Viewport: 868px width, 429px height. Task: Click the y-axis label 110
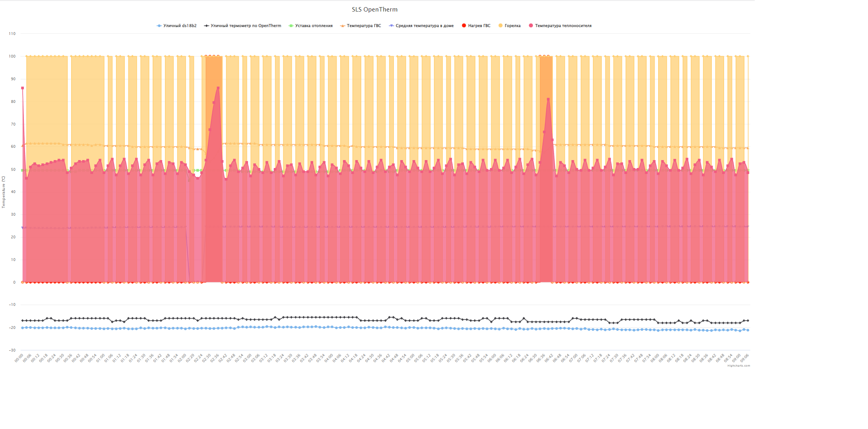[12, 34]
